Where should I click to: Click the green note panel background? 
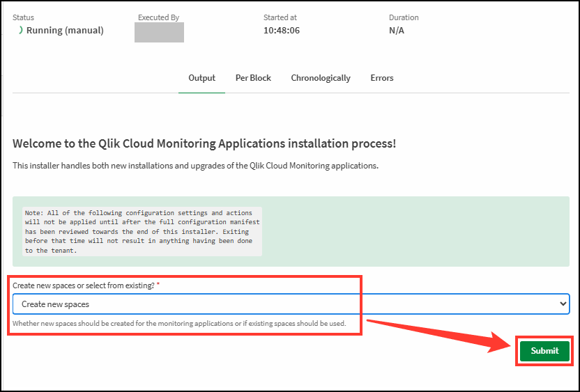coord(418,231)
